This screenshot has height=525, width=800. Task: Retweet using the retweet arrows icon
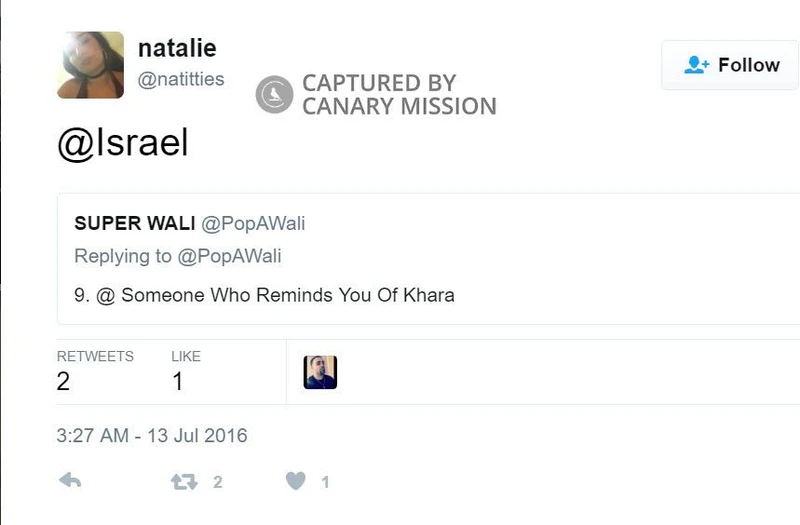pos(184,482)
